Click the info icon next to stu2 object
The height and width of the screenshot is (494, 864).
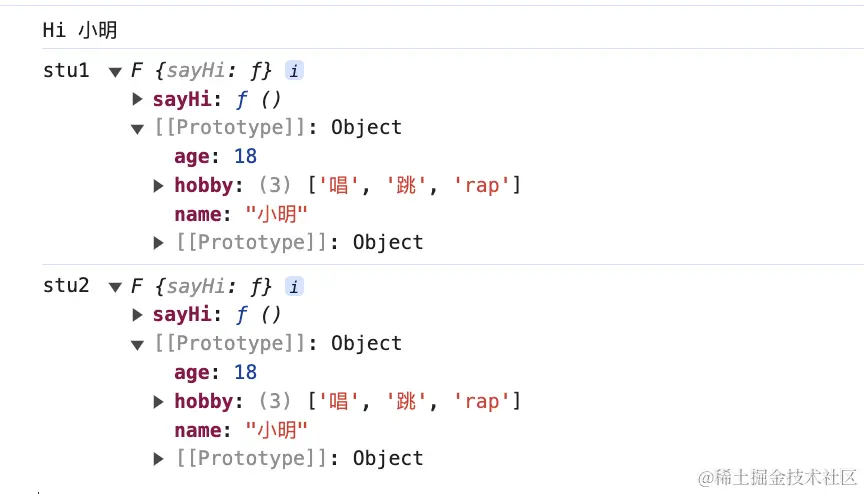click(x=294, y=286)
